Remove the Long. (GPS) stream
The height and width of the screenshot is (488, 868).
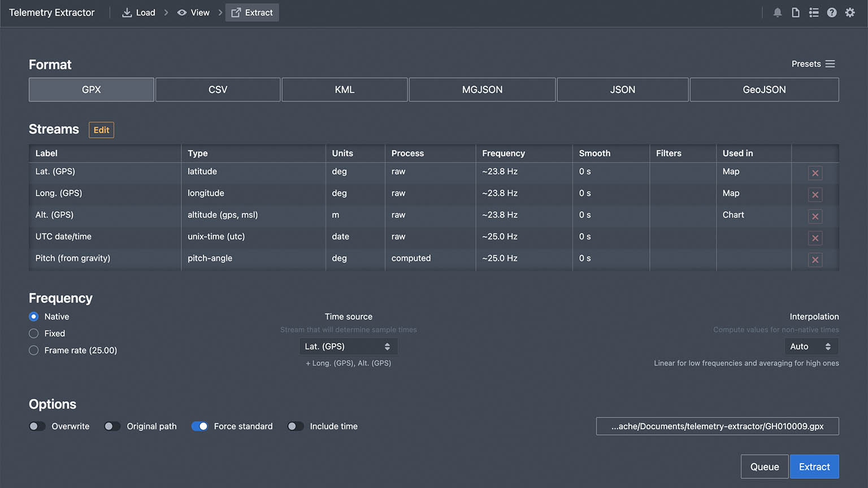[815, 195]
